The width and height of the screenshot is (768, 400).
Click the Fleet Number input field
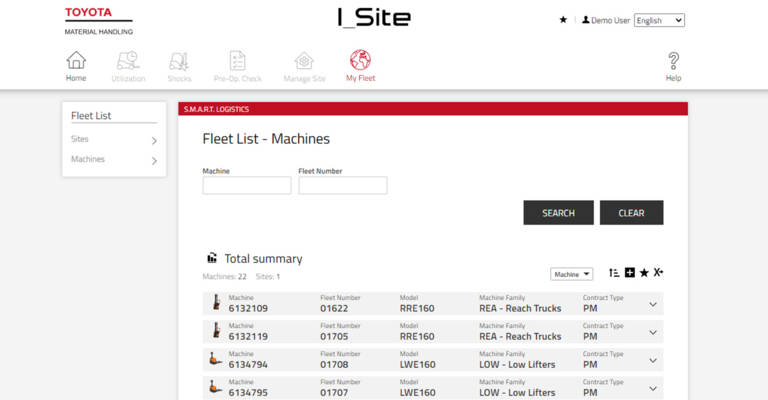pos(343,186)
